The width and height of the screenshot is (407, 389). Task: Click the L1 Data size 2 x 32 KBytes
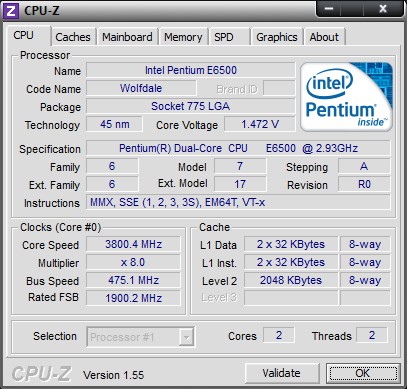point(291,244)
